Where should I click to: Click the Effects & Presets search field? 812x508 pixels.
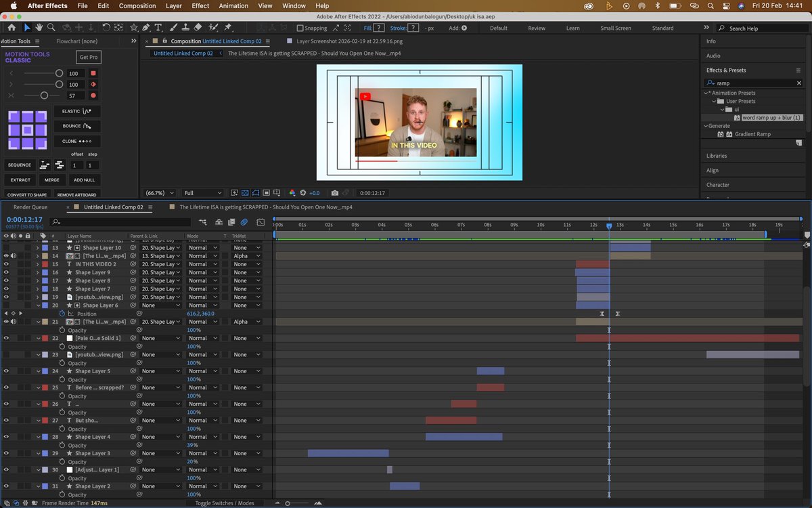pos(754,83)
